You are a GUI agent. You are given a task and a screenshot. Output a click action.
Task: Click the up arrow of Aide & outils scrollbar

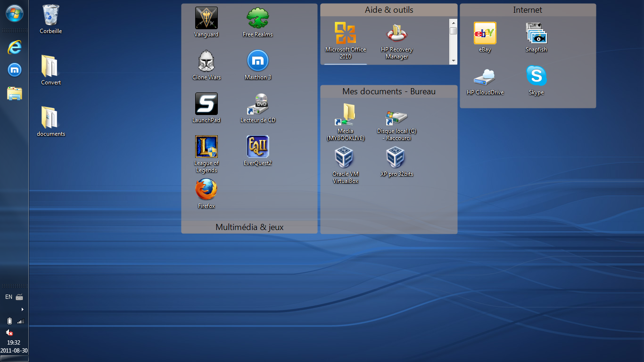tap(453, 23)
